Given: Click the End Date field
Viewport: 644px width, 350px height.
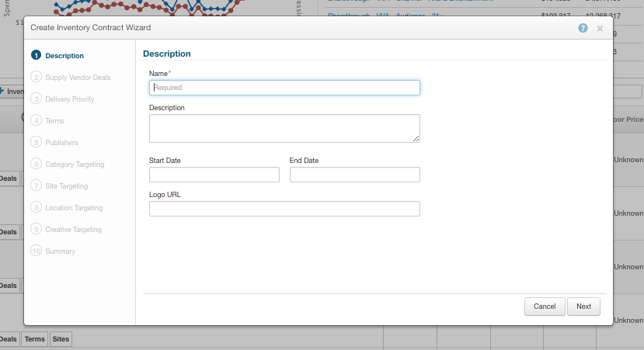Looking at the screenshot, I should (x=354, y=175).
